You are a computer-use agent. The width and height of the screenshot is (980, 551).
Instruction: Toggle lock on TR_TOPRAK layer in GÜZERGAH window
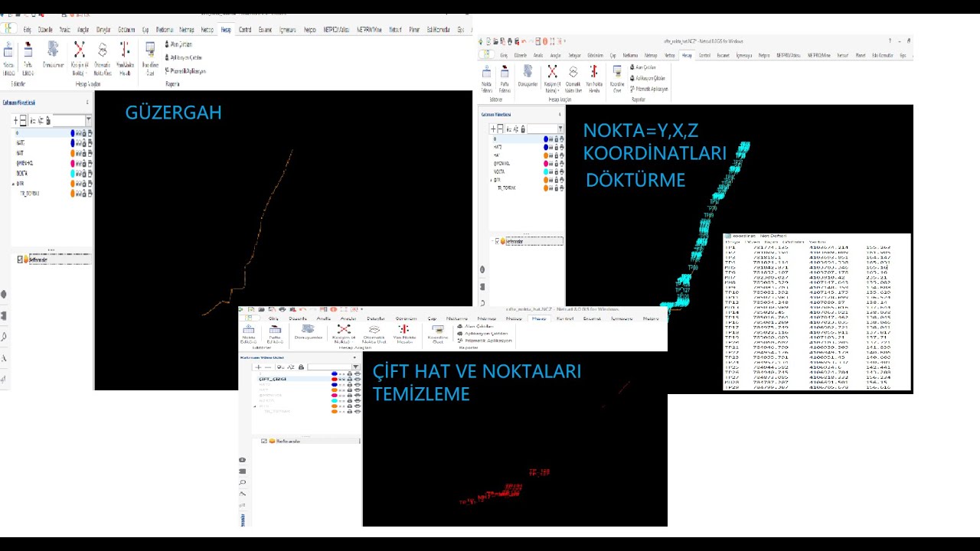pos(84,193)
